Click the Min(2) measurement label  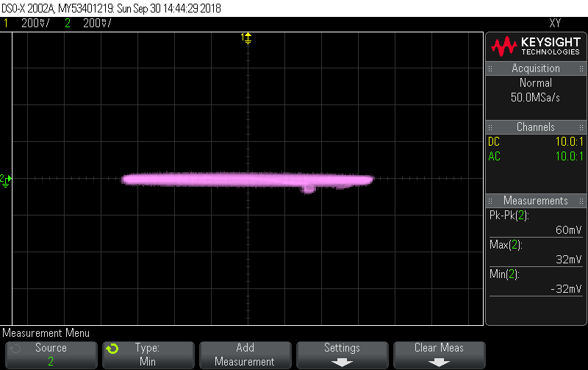coord(504,274)
